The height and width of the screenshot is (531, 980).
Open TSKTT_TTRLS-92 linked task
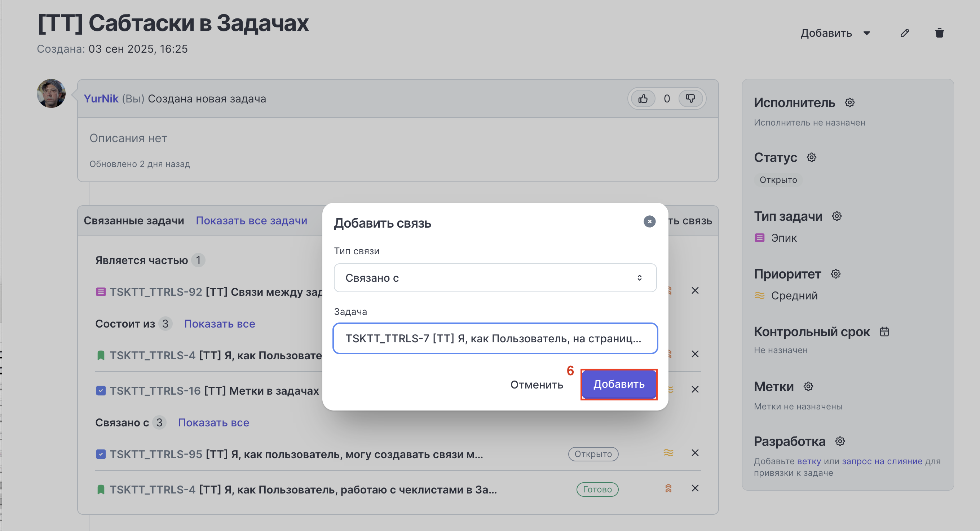pos(216,292)
